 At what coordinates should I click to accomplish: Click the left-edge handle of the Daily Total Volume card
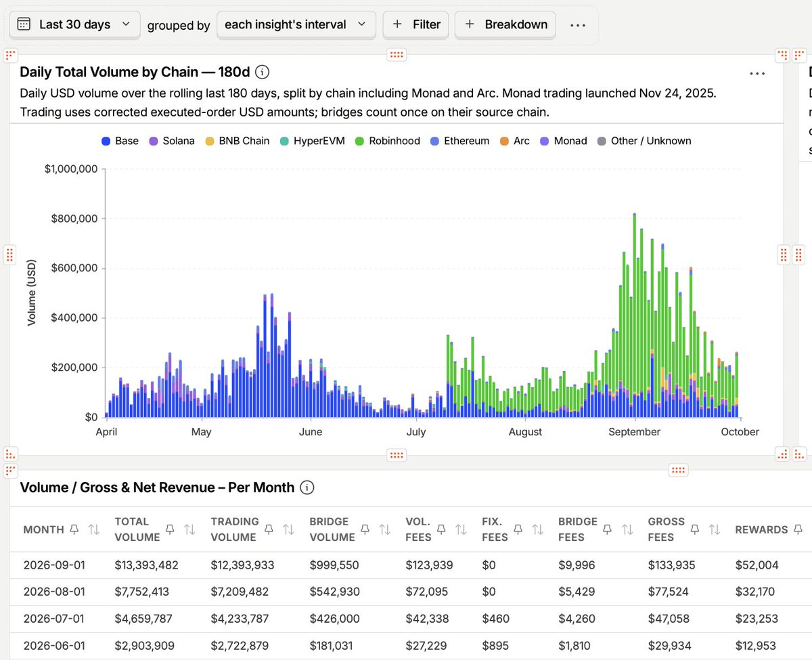click(x=9, y=255)
